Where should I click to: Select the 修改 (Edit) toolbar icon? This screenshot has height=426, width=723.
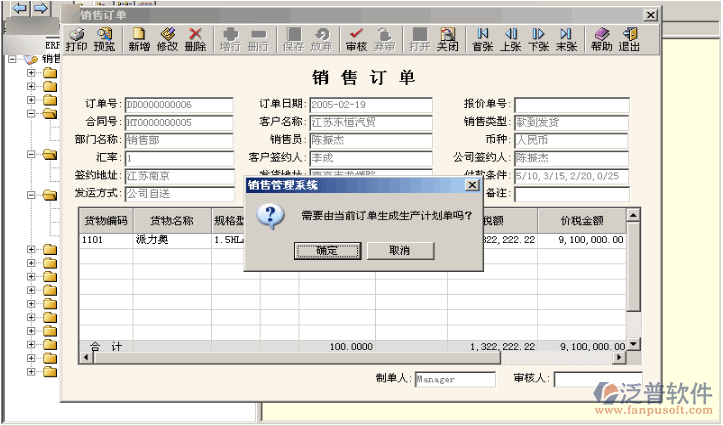coord(167,40)
